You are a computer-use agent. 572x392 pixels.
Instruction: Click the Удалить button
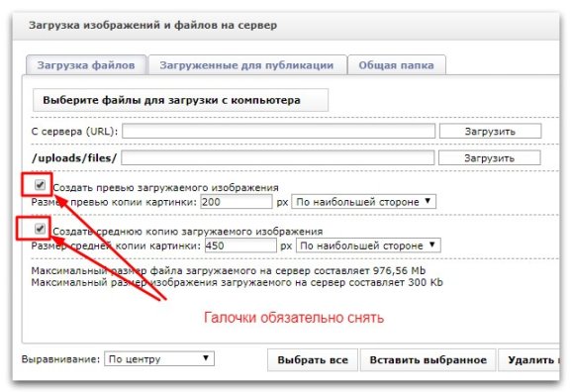(529, 360)
